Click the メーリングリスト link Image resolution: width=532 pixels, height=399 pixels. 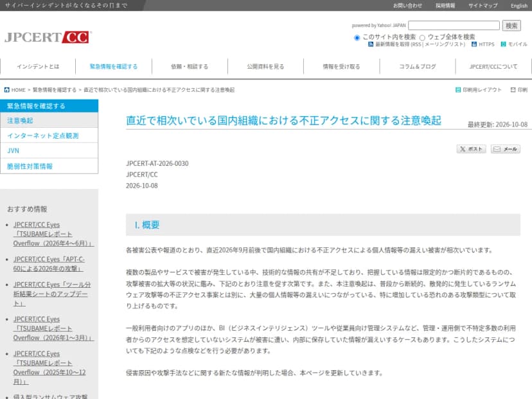[x=445, y=44]
